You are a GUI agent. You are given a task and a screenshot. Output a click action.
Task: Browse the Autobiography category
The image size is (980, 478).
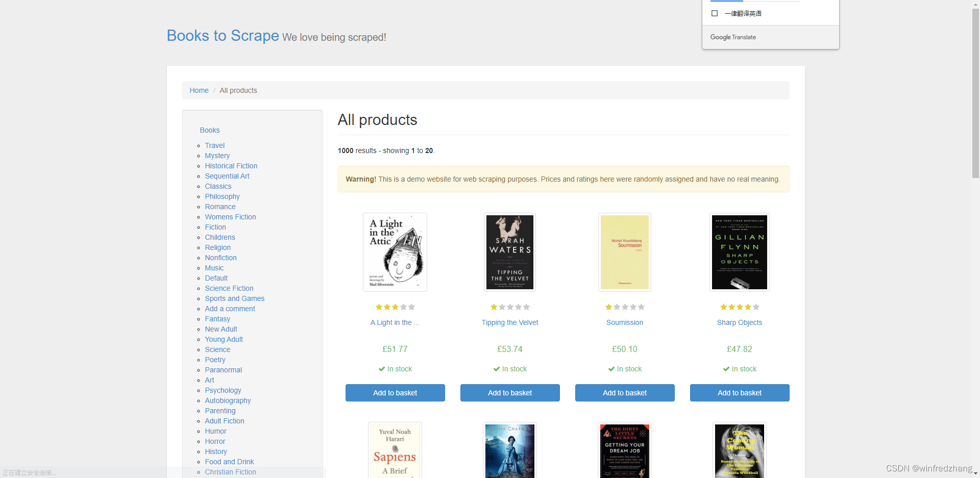tap(228, 400)
